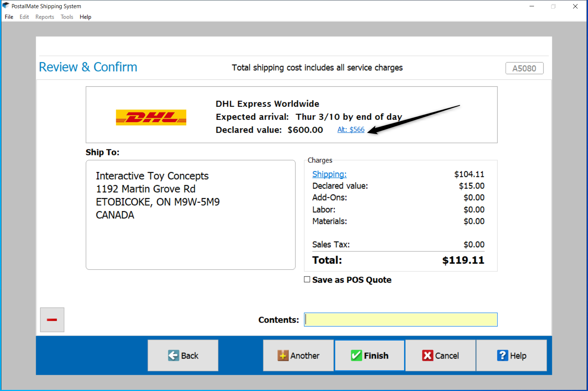Open the Edit menu
The width and height of the screenshot is (588, 391).
(x=24, y=17)
